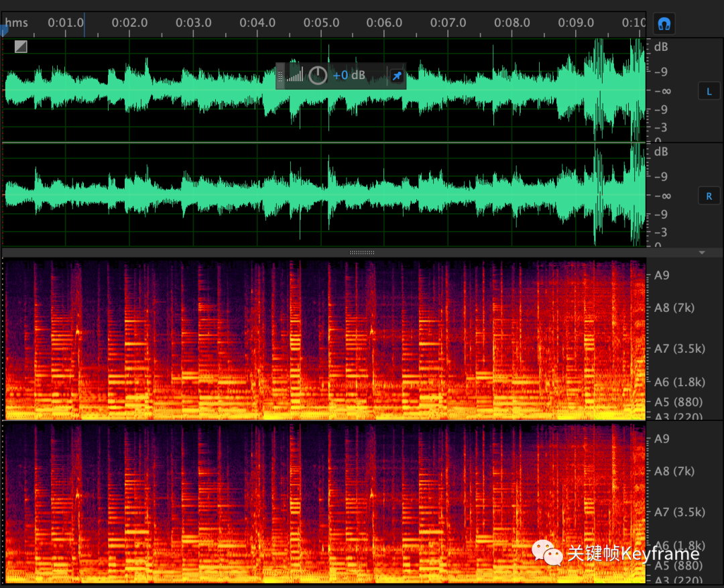
Task: Toggle the L left channel button
Action: 709,92
